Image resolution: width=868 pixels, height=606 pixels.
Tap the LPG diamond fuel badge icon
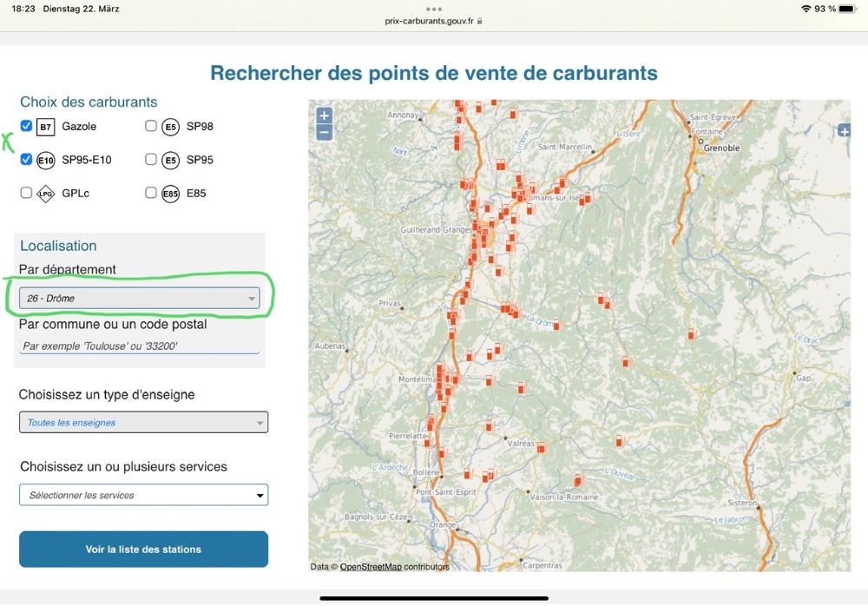(45, 194)
